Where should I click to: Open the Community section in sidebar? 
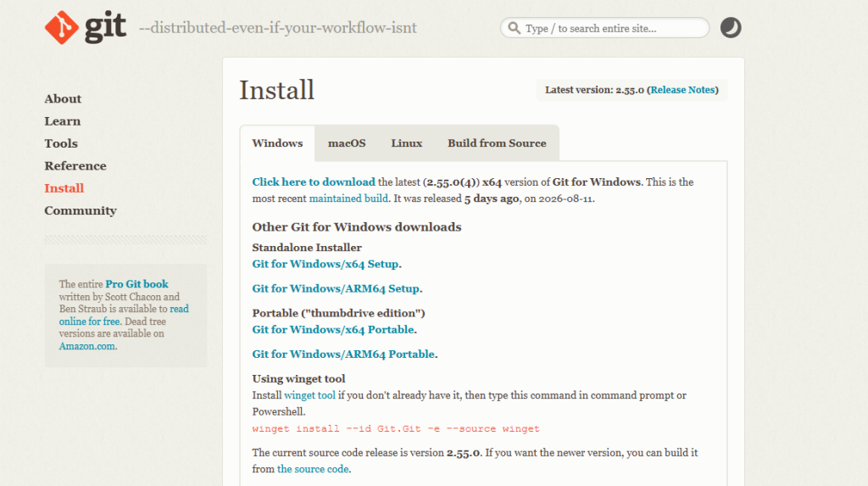[81, 210]
